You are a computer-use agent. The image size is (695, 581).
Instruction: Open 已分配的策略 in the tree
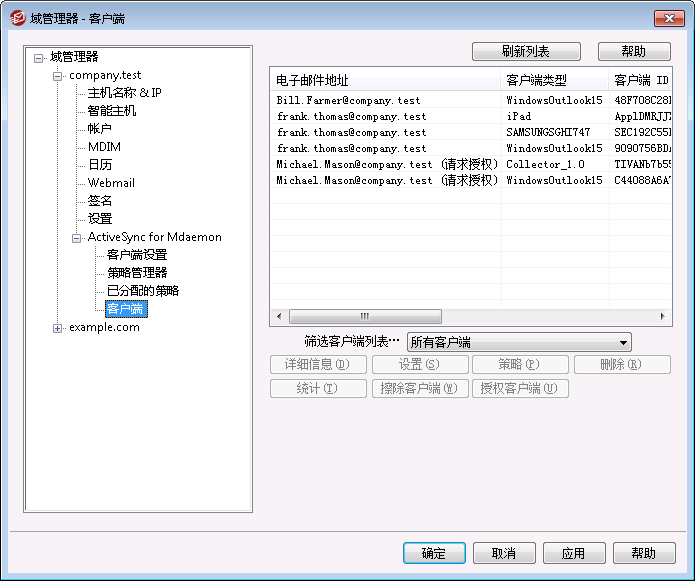pyautogui.click(x=143, y=291)
